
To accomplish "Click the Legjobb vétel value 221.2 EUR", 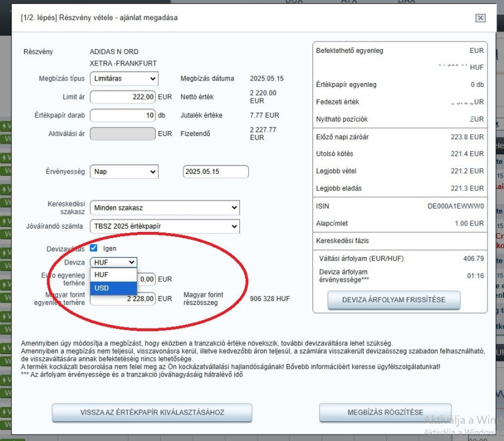I will (467, 171).
